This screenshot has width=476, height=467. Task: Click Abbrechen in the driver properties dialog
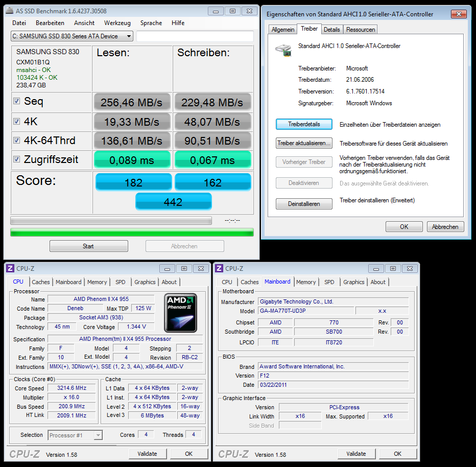pos(445,227)
